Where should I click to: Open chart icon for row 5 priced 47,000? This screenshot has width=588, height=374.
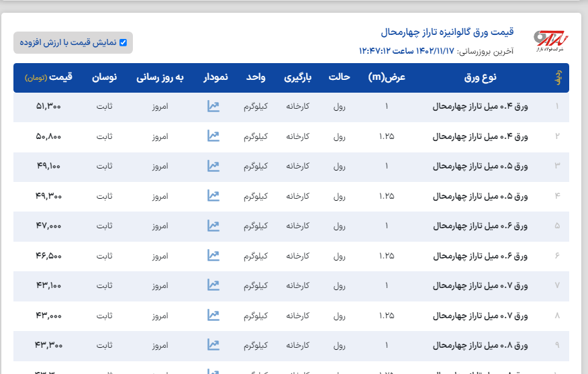213,226
